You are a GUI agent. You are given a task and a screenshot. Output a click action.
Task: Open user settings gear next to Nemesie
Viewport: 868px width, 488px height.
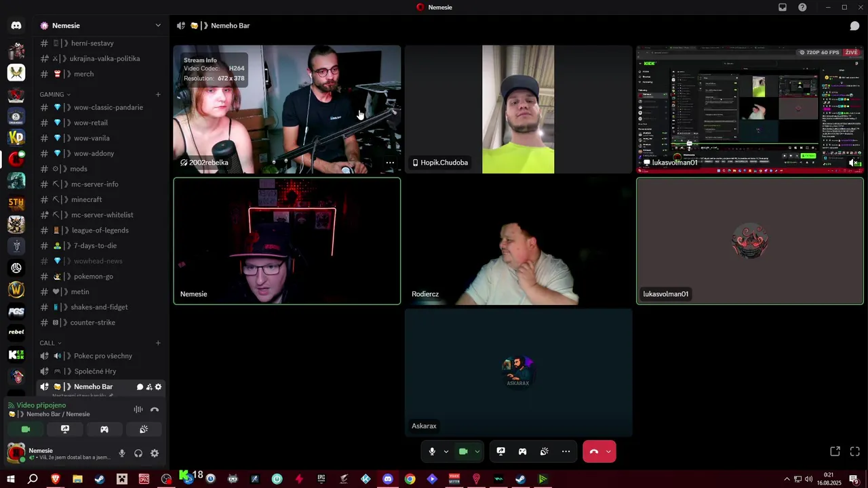point(155,453)
